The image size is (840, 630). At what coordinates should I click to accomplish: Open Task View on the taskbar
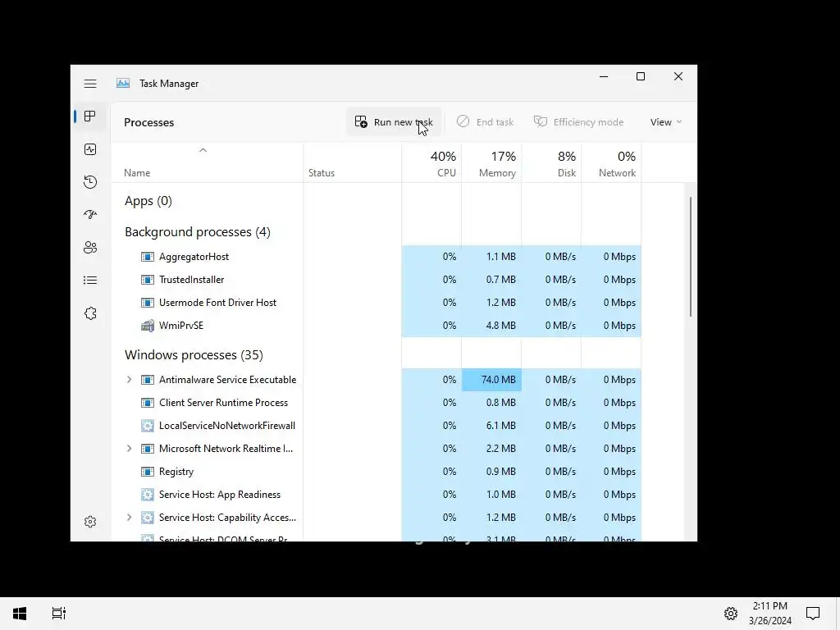[59, 614]
